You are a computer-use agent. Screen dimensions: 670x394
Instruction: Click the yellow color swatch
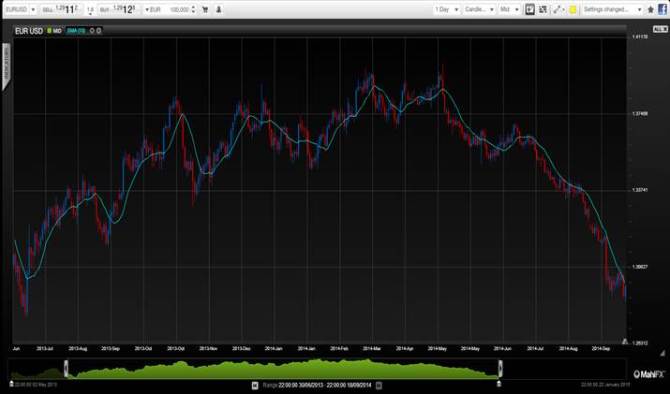(x=573, y=9)
